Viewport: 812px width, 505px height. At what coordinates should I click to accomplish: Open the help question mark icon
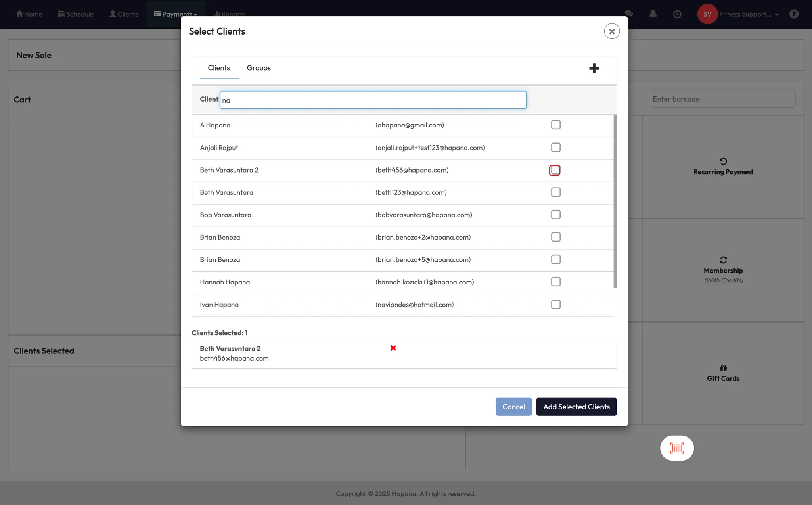coord(794,14)
